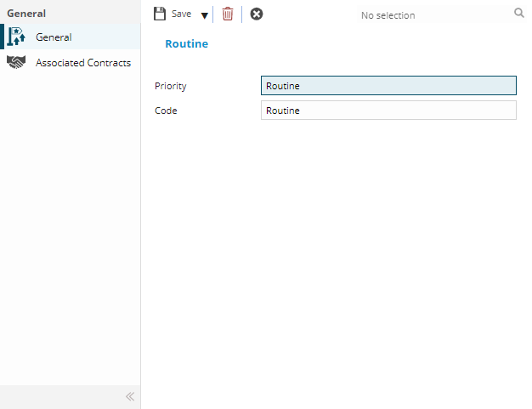Click the Code field label
Viewport: 532px width, 409px height.
(166, 111)
